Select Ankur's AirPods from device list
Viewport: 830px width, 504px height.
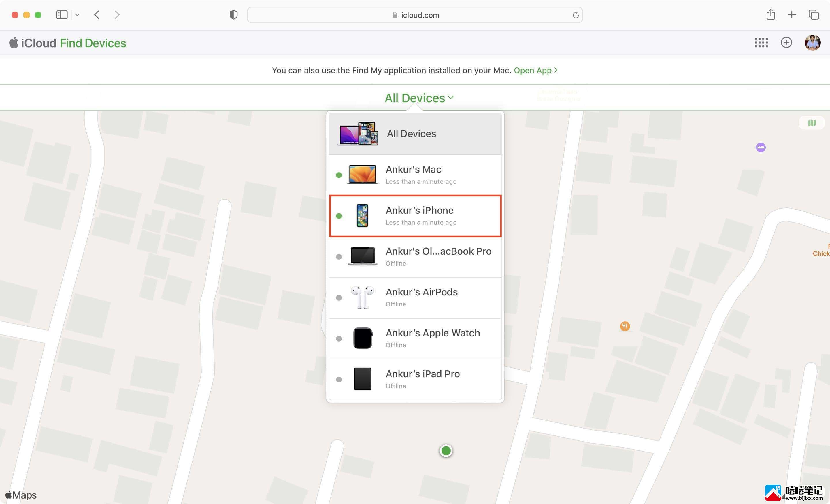(415, 298)
